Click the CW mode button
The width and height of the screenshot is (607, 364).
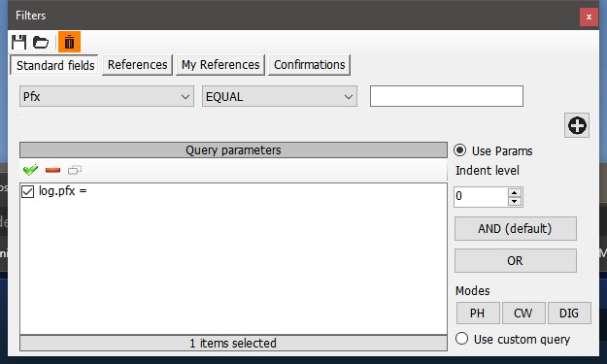pos(523,313)
